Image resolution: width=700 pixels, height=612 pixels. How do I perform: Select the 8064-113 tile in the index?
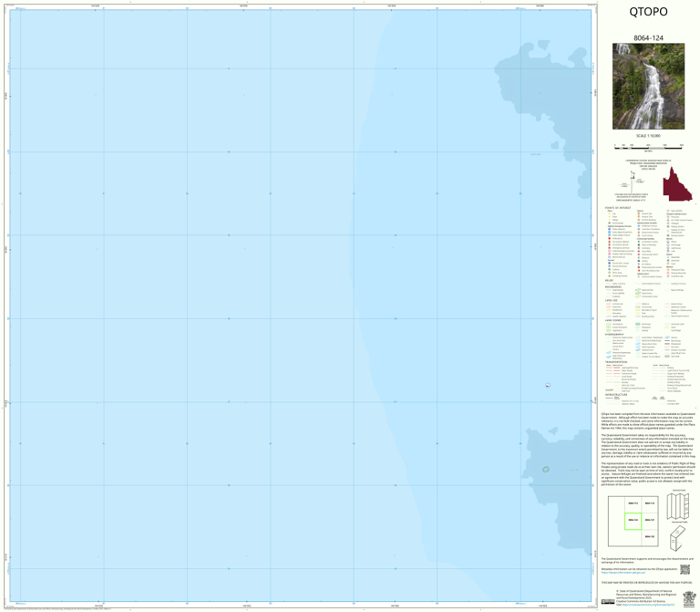633,504
